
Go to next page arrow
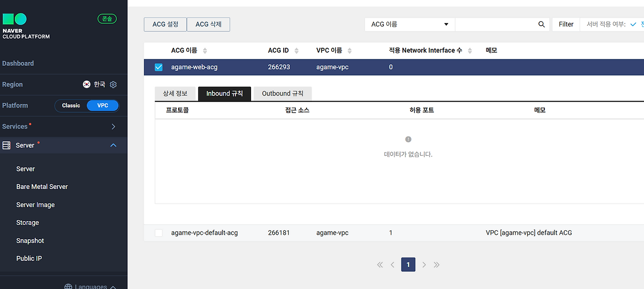(x=424, y=265)
